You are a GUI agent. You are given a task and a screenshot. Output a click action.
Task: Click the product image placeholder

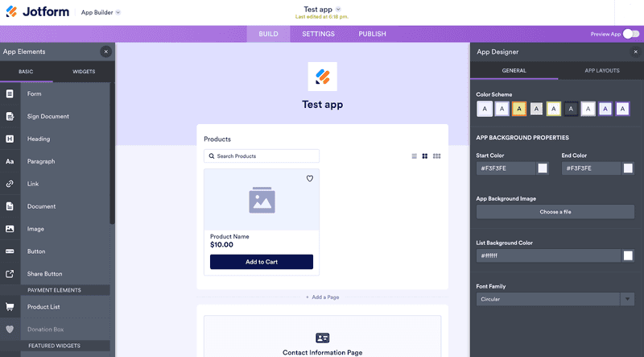262,200
